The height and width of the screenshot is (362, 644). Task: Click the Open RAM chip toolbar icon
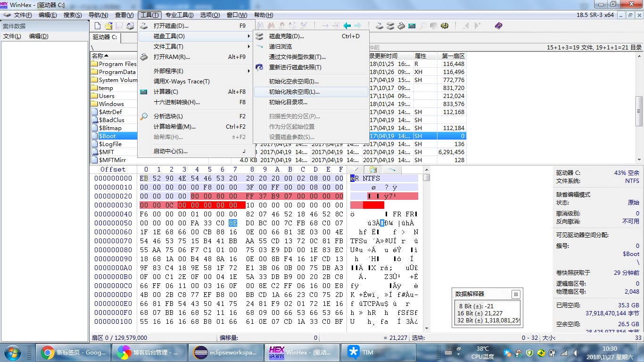click(x=401, y=25)
